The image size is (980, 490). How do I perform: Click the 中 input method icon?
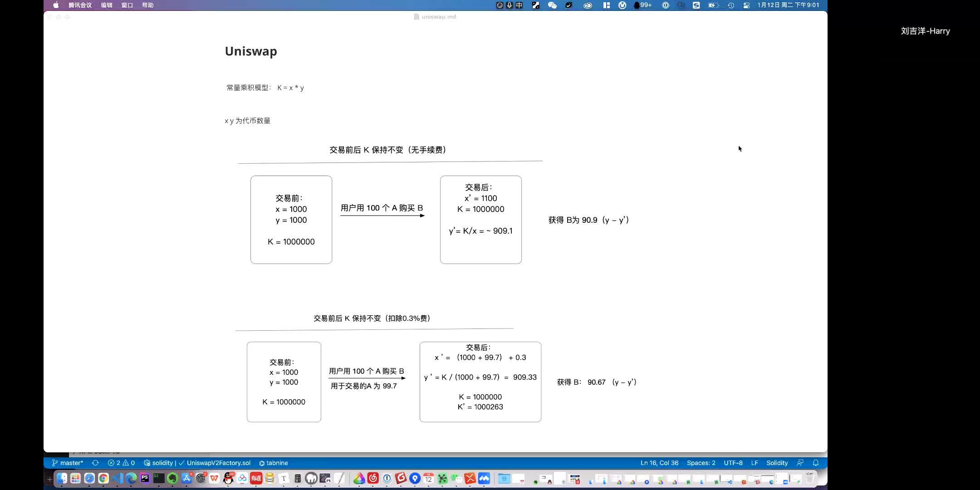point(519,5)
